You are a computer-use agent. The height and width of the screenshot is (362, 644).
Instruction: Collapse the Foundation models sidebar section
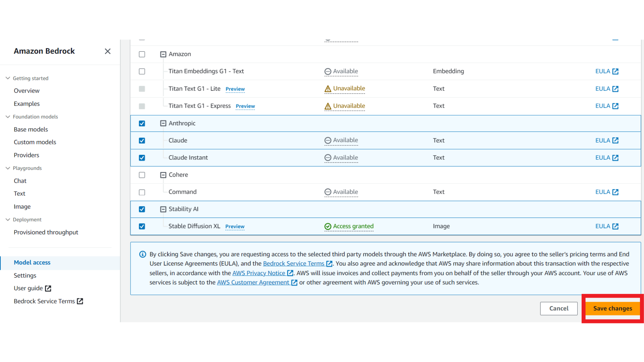click(x=8, y=117)
